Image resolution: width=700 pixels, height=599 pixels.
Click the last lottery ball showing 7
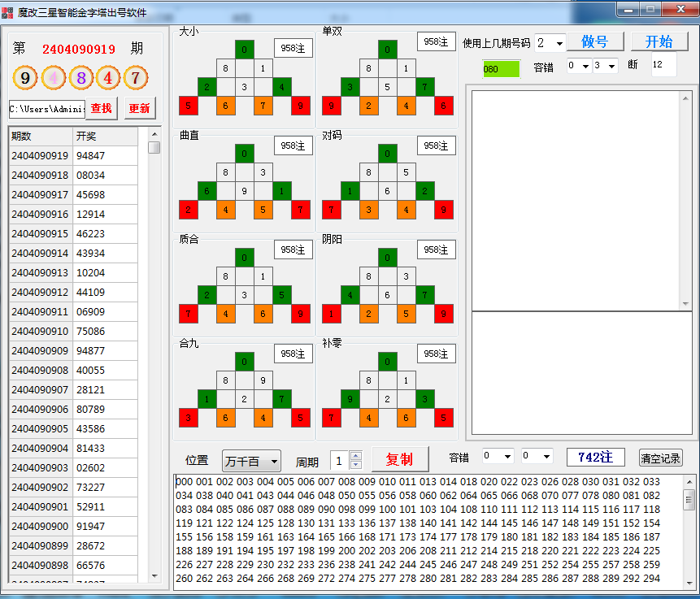coord(136,78)
